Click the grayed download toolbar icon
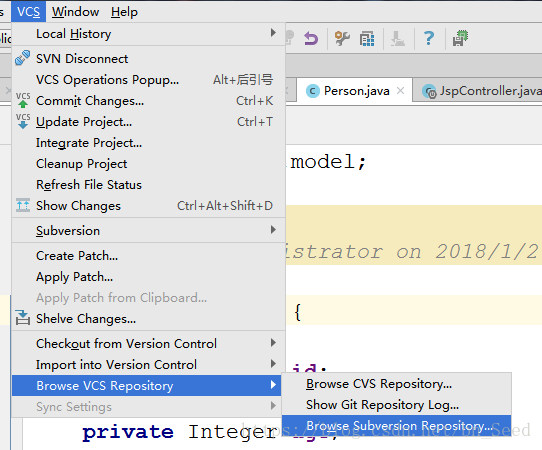The height and width of the screenshot is (450, 542). pyautogui.click(x=398, y=38)
